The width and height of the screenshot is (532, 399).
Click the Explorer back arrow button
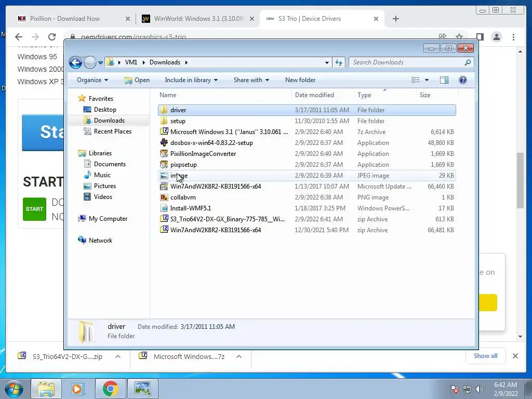[x=75, y=62]
